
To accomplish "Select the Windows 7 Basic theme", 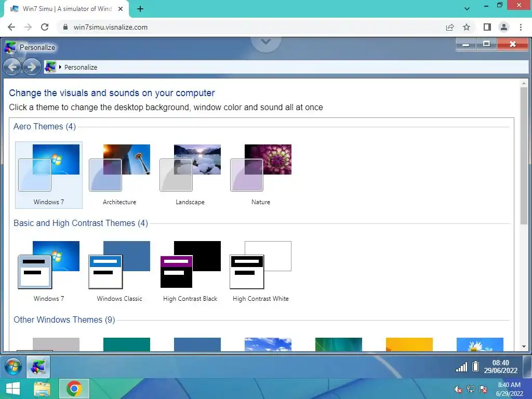I will tap(49, 271).
